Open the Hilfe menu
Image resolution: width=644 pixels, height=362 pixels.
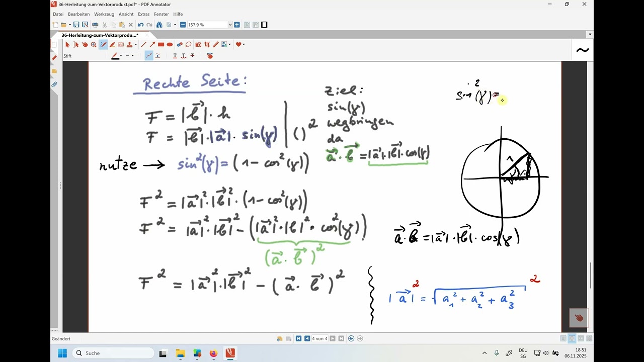click(x=178, y=14)
